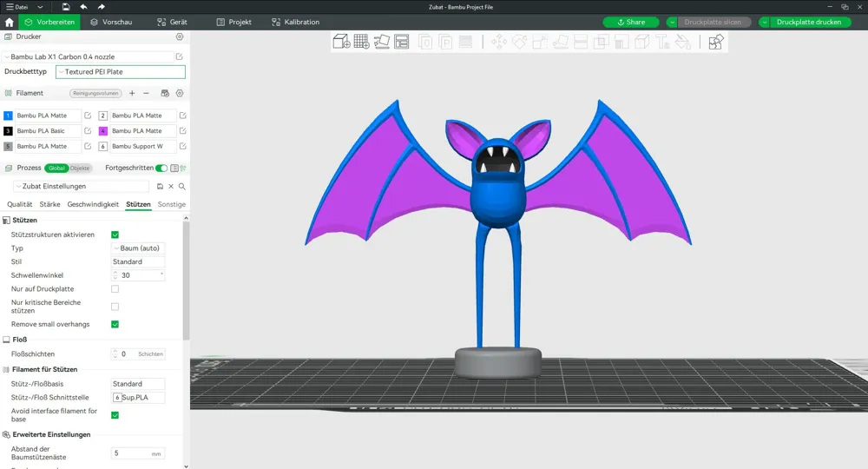Edit filament 6 Bambu Support W preset

tap(182, 146)
